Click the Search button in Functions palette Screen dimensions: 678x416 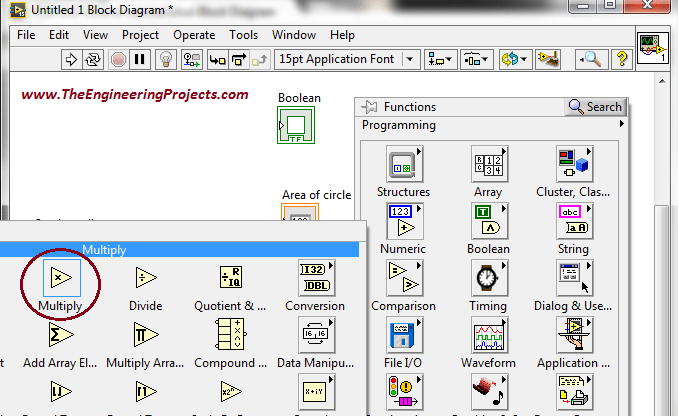pos(595,106)
